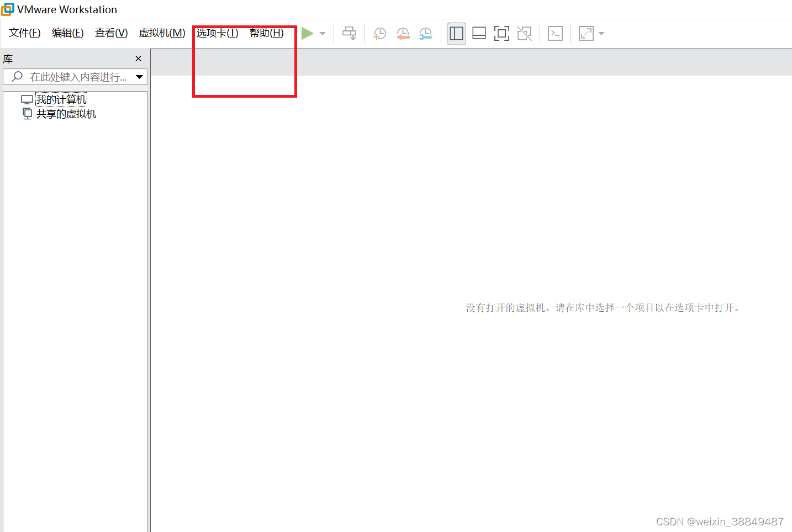Screen dimensions: 792x532
Task: Toggle the library sidebar view icon
Action: (x=456, y=34)
